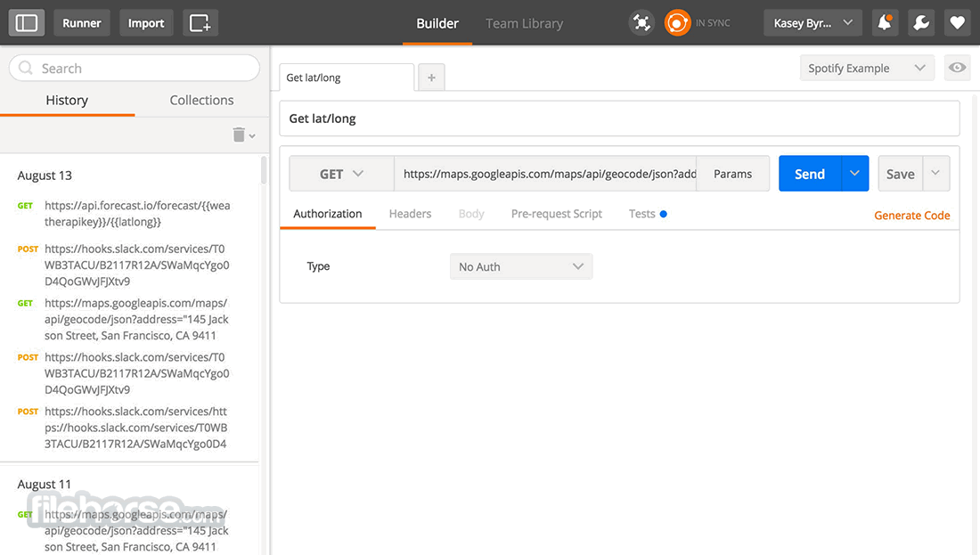Screen dimensions: 980x555
Task: Switch to the Collections tab
Action: click(201, 101)
